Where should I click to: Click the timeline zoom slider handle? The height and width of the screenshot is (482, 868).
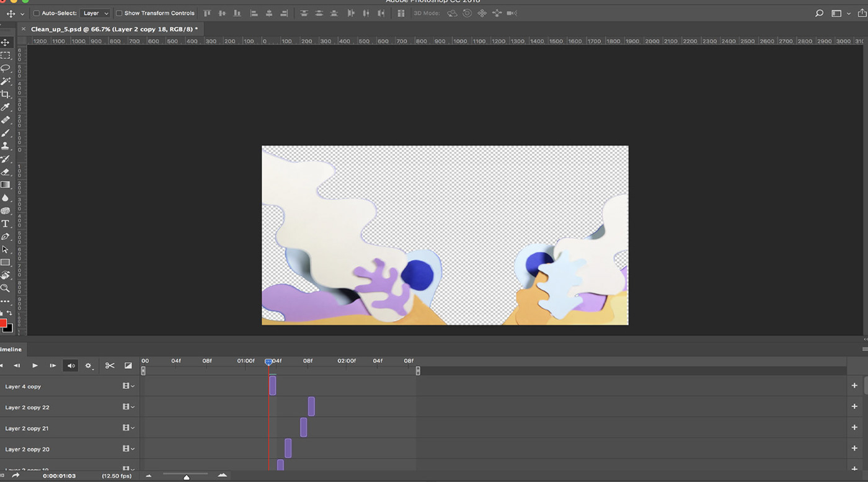186,477
